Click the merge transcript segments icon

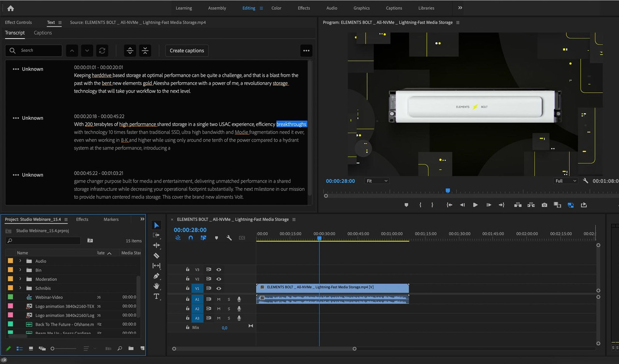tap(145, 50)
